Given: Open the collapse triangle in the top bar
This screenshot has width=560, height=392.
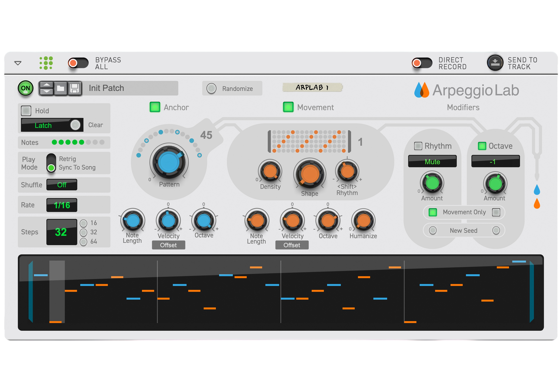Looking at the screenshot, I should (x=18, y=63).
